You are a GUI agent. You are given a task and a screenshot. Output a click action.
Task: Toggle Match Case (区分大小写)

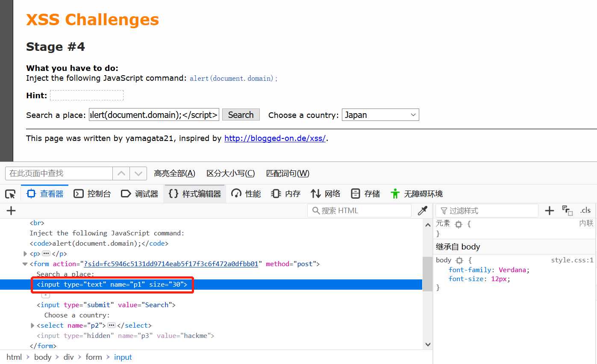[x=230, y=173]
